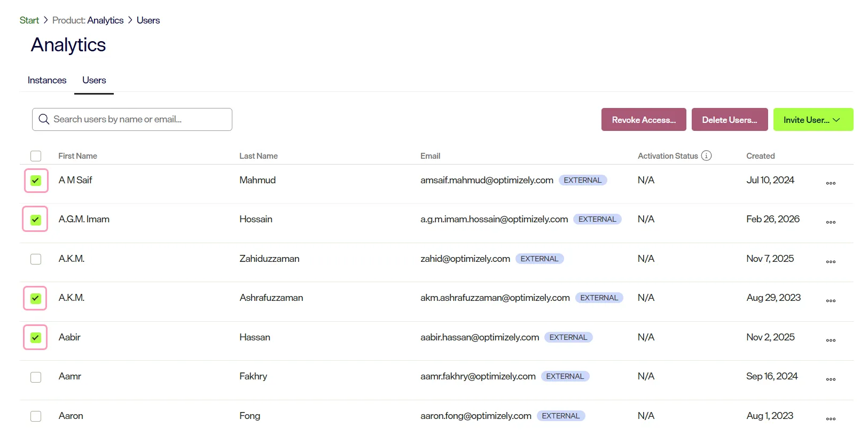Click the Analytics page heading
The width and height of the screenshot is (868, 435).
[x=68, y=45]
